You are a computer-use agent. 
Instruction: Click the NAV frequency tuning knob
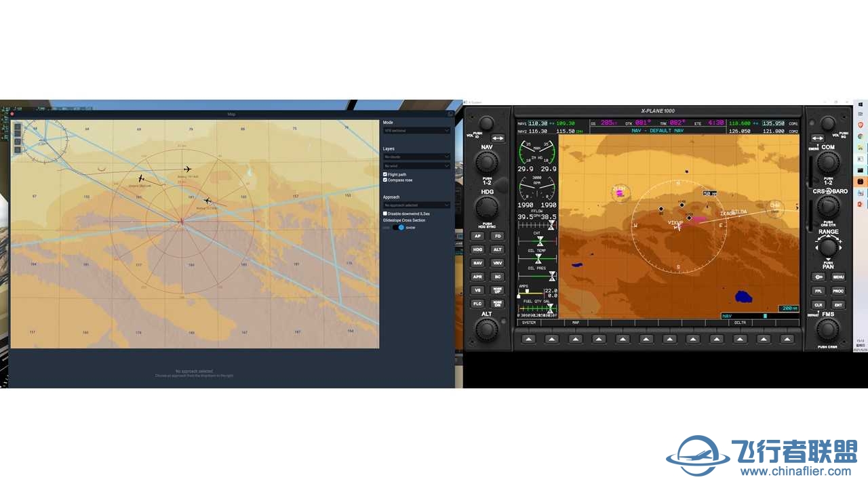pyautogui.click(x=486, y=162)
